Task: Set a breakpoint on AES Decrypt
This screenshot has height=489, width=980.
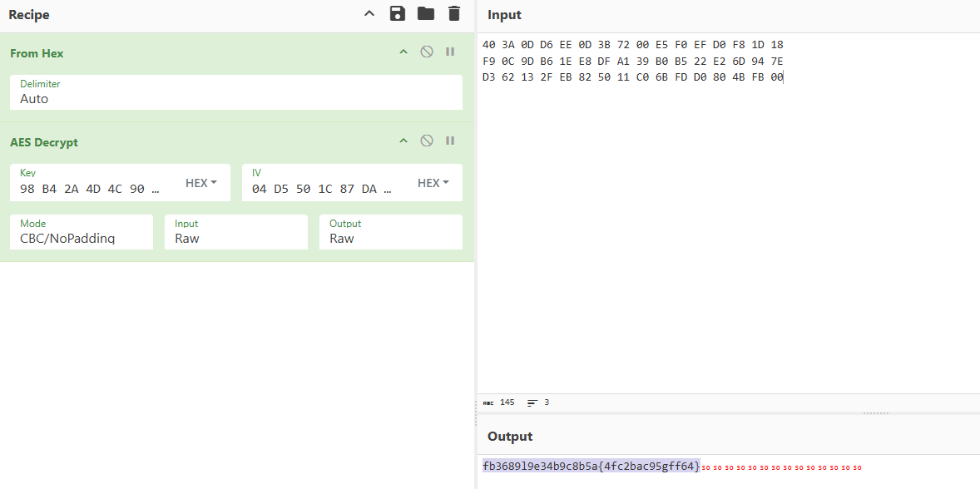Action: 450,141
